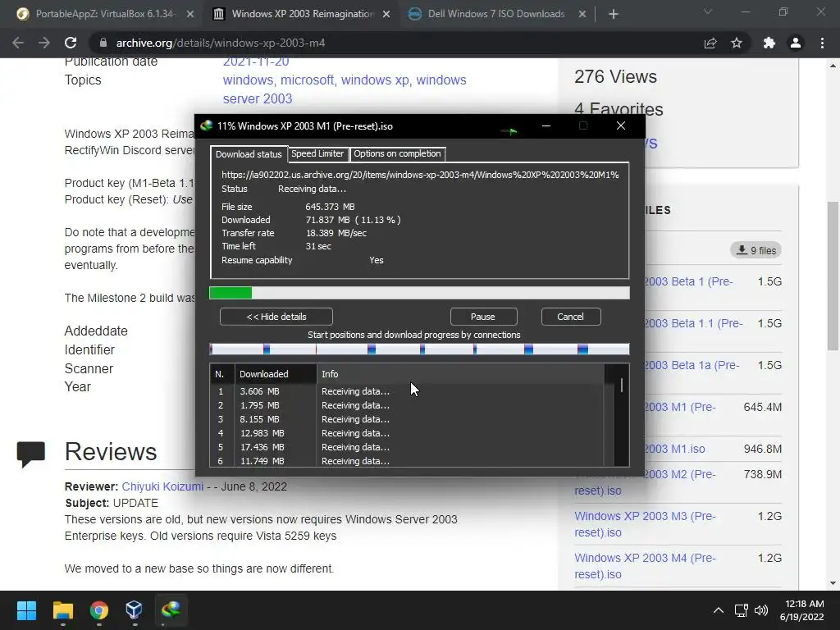Select connection row 1 with 3.606 MB

pyautogui.click(x=407, y=391)
